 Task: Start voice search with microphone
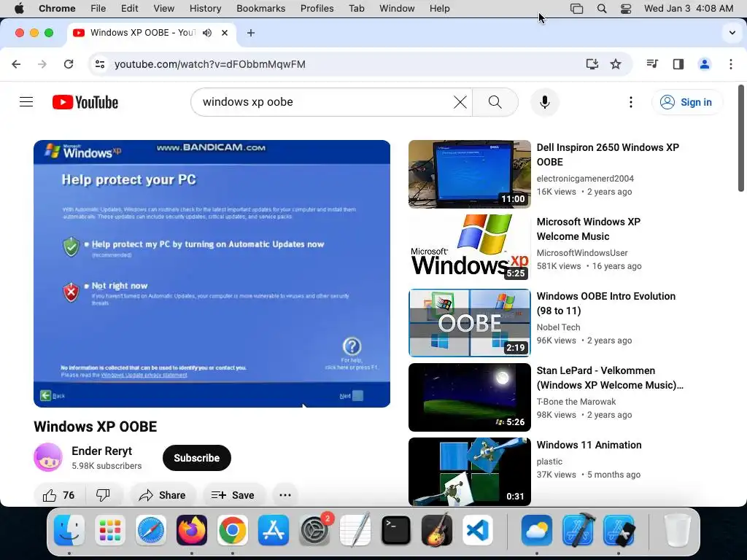click(x=544, y=102)
